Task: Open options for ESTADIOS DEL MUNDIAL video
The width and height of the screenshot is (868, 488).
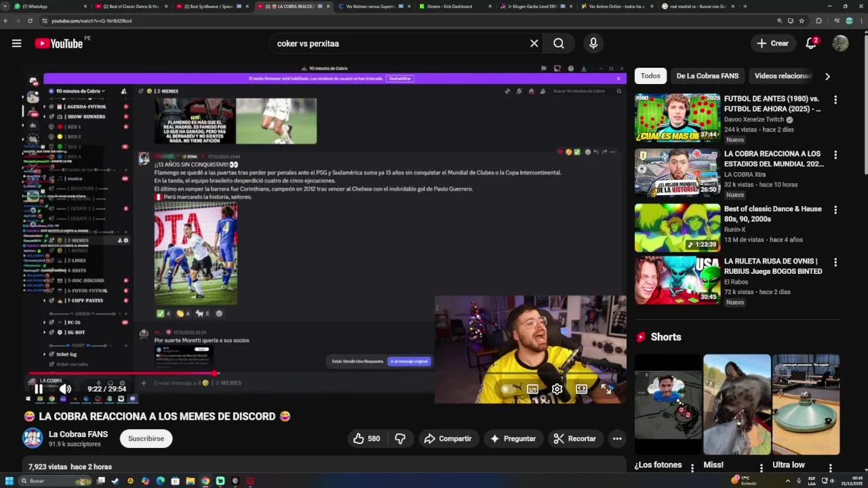Action: point(835,155)
